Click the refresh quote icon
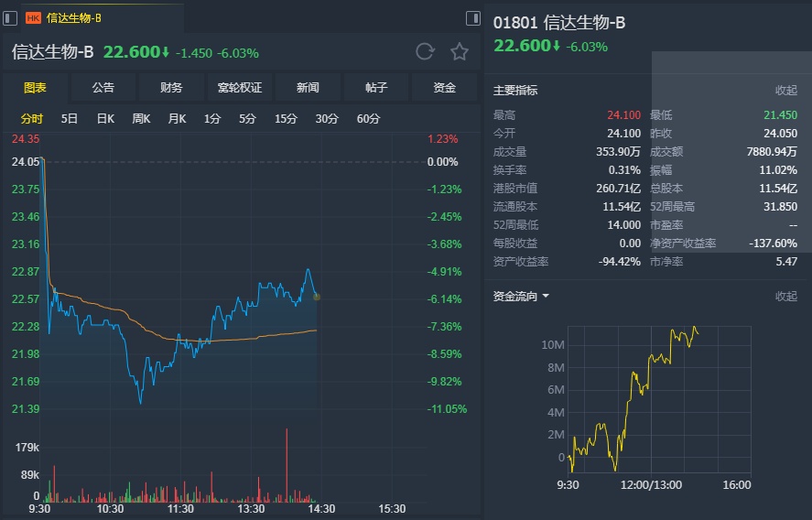812x520 pixels. point(425,51)
